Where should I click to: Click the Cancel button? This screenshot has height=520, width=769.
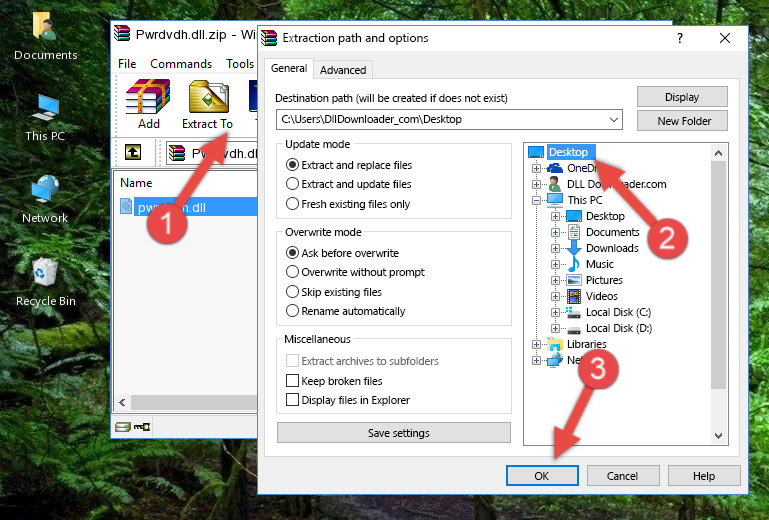pos(623,475)
